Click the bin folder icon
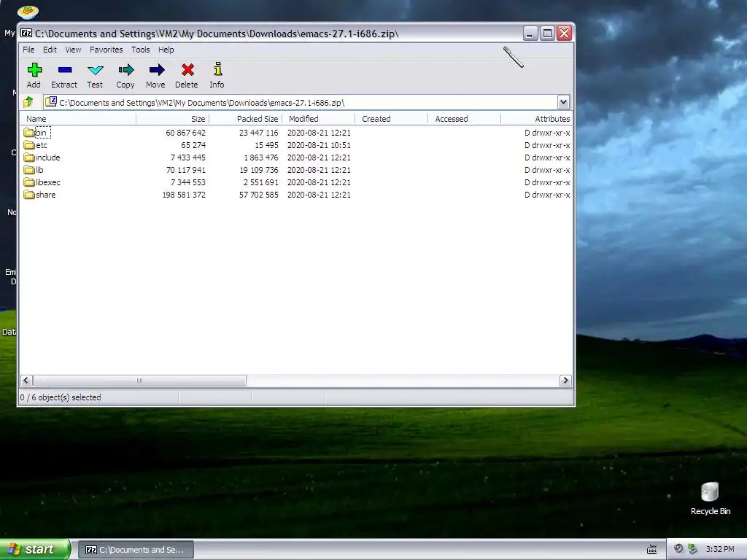The height and width of the screenshot is (560, 747). point(29,133)
